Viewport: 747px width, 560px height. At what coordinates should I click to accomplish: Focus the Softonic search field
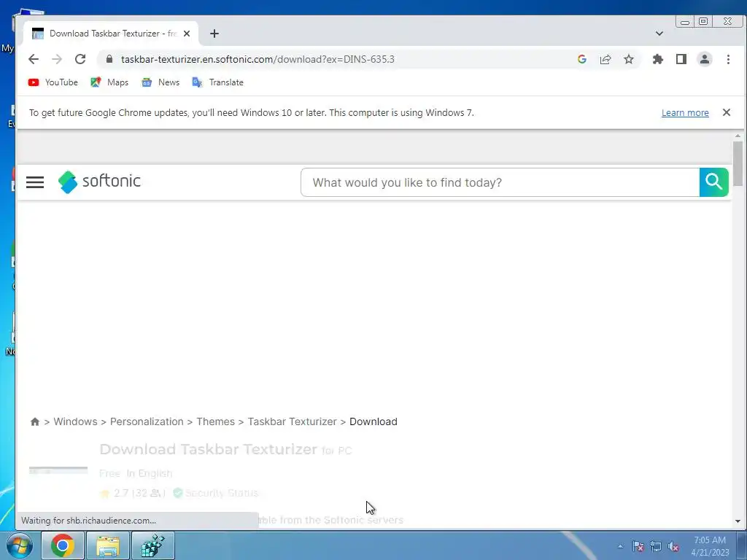500,182
